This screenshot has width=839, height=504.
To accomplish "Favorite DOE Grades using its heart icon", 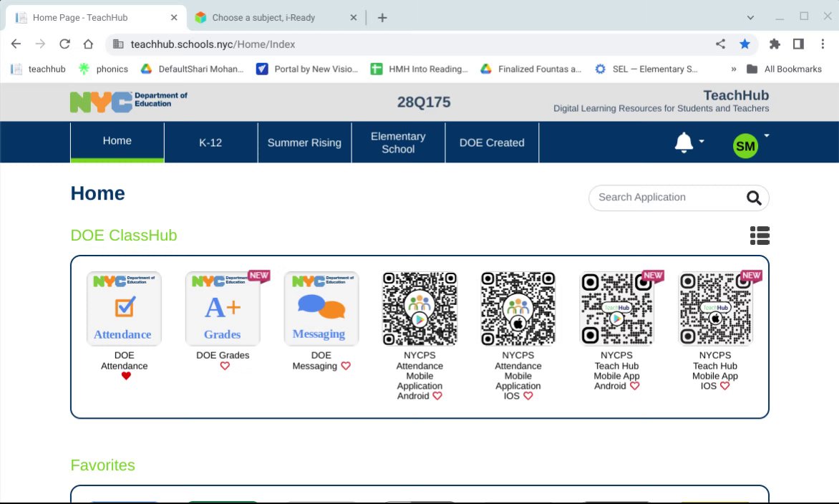I will click(225, 366).
